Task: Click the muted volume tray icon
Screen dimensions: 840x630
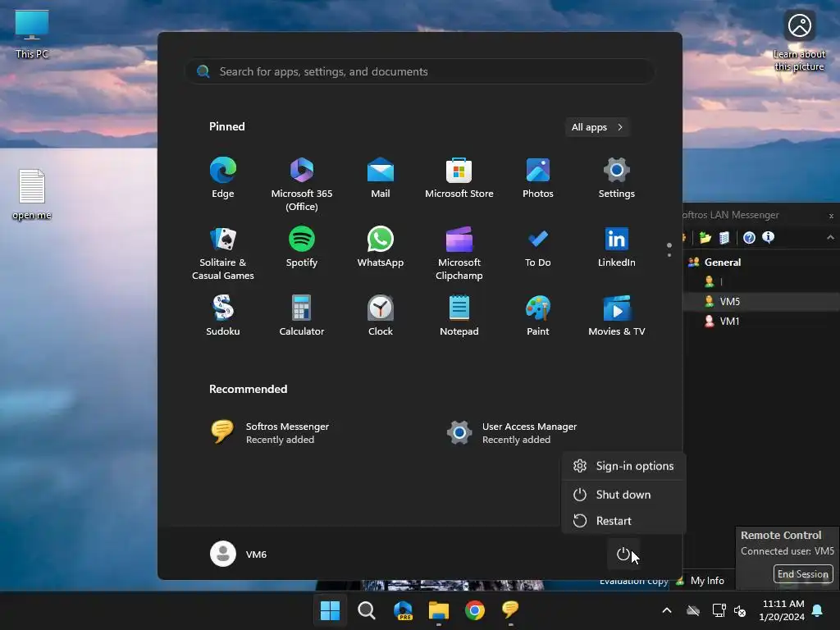Action: point(741,610)
